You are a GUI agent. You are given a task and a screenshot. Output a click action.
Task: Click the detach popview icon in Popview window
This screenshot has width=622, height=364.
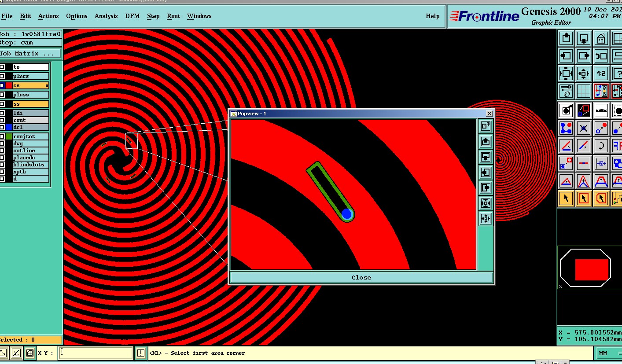486,126
